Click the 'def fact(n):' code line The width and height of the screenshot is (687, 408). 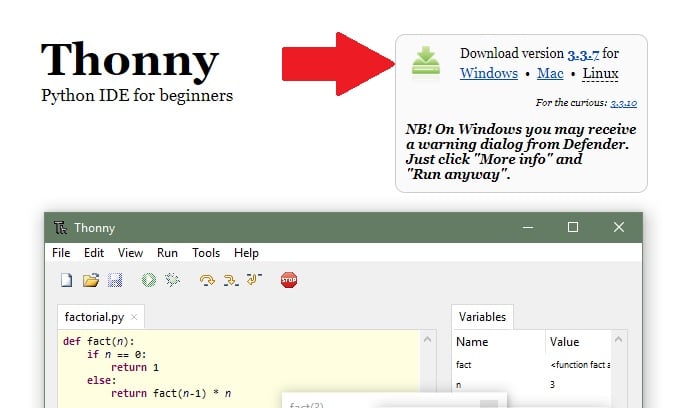tap(99, 341)
